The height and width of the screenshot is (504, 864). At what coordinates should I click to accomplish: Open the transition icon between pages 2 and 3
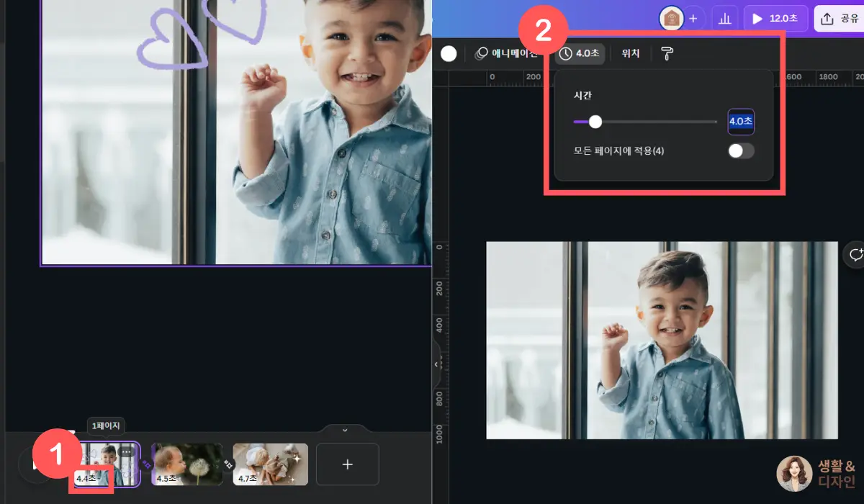click(x=228, y=464)
